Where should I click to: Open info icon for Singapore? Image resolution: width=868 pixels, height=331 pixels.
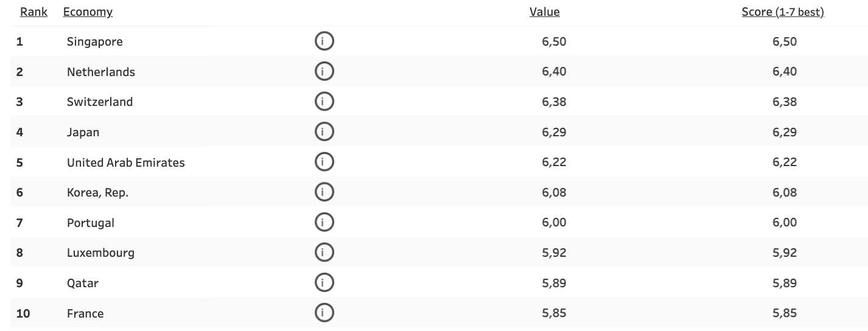coord(324,41)
